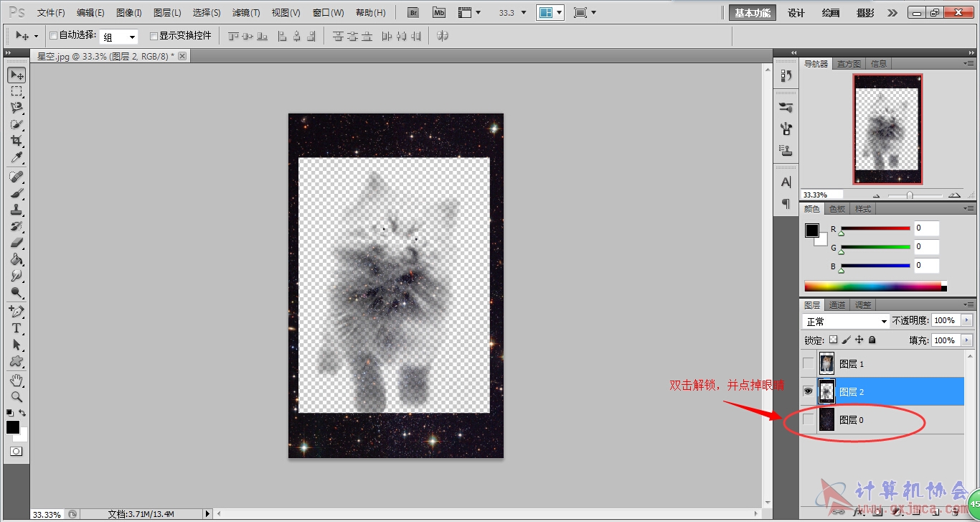
Task: Switch to the 设计 workspace
Action: [x=796, y=13]
